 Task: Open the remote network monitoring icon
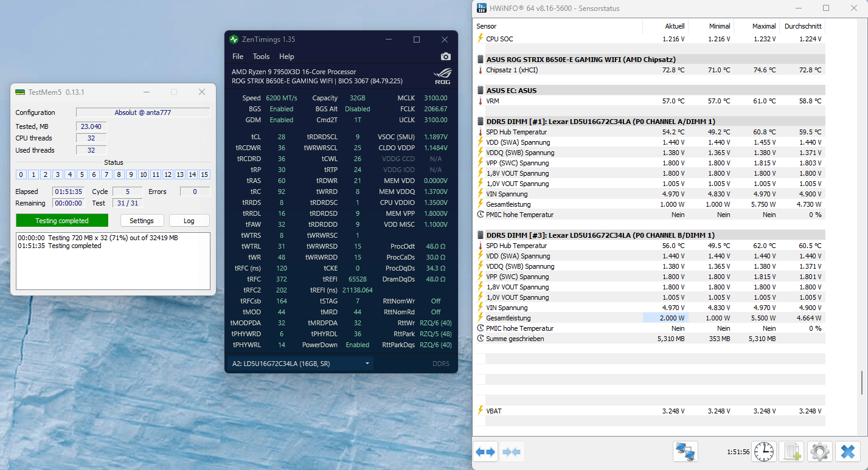pos(686,452)
